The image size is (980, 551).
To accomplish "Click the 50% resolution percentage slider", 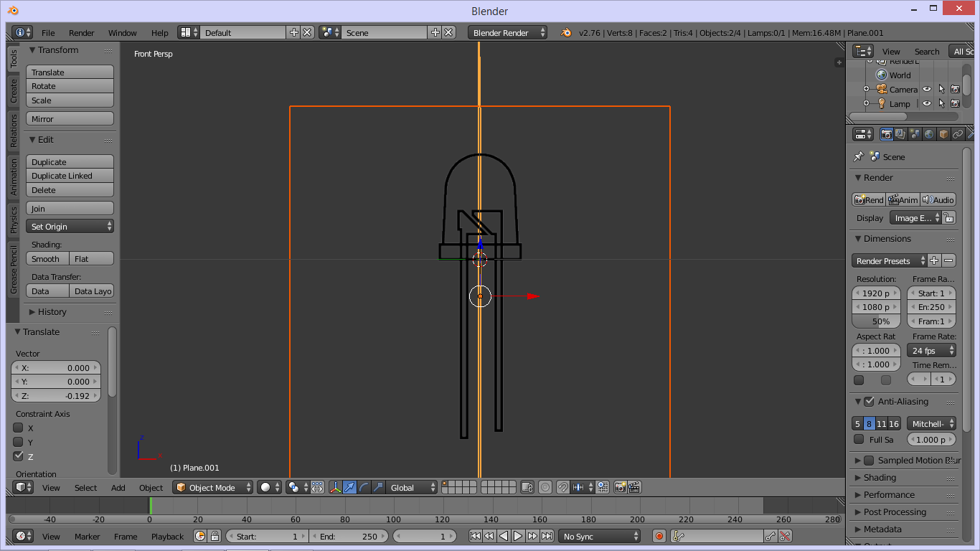I will pos(876,321).
